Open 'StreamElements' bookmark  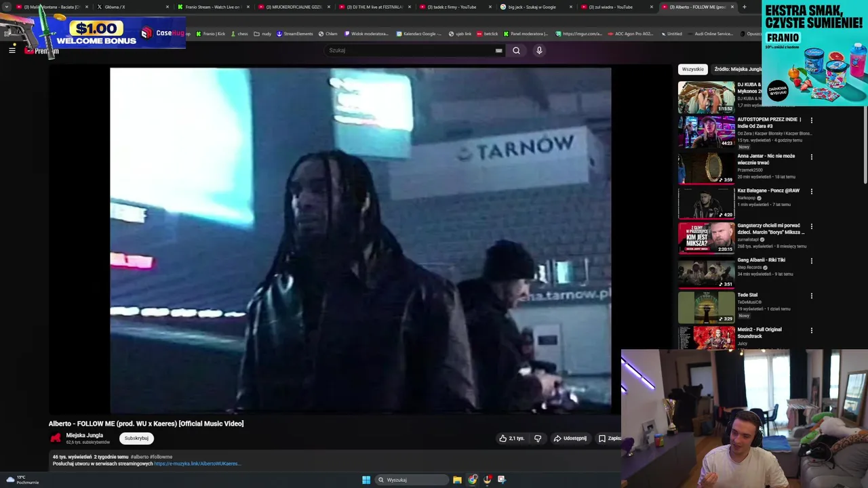tap(295, 33)
